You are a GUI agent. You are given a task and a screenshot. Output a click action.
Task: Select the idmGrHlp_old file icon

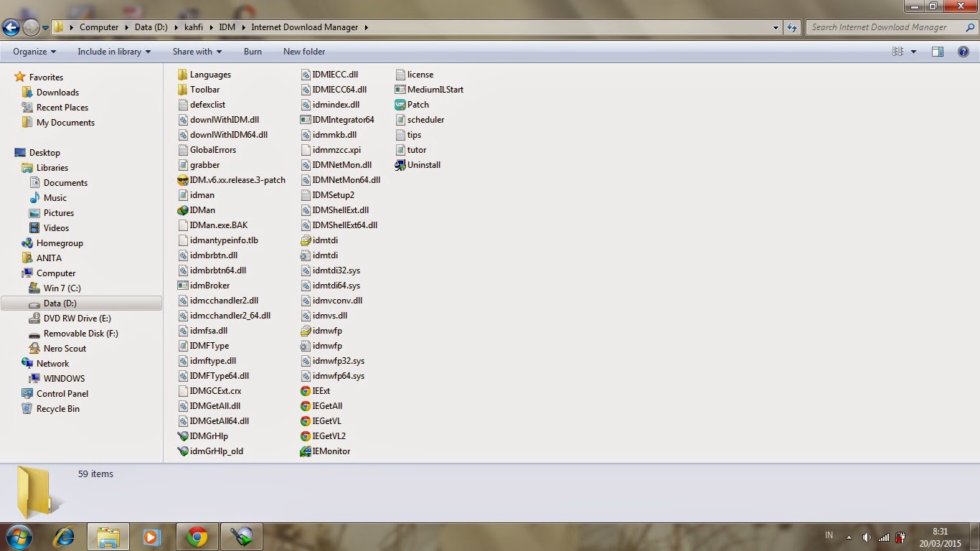[x=183, y=451]
